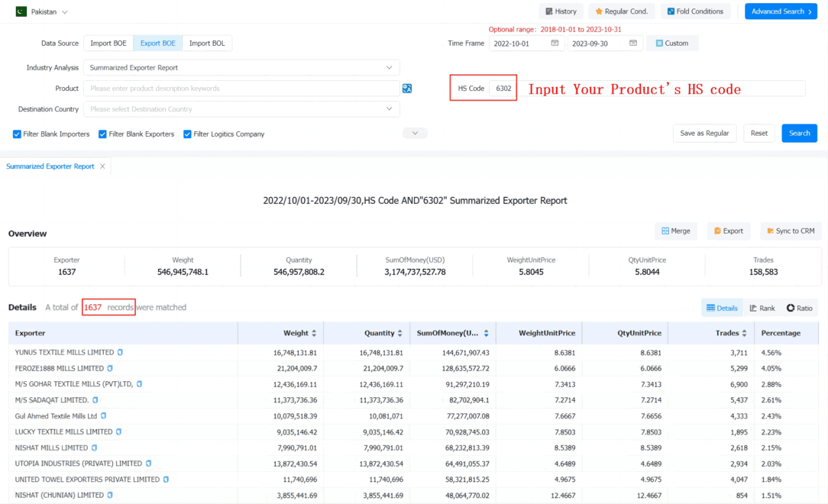The width and height of the screenshot is (828, 504).
Task: Open YUNUS TEXTILE MILLS LIMITED exporter
Action: pyautogui.click(x=64, y=352)
